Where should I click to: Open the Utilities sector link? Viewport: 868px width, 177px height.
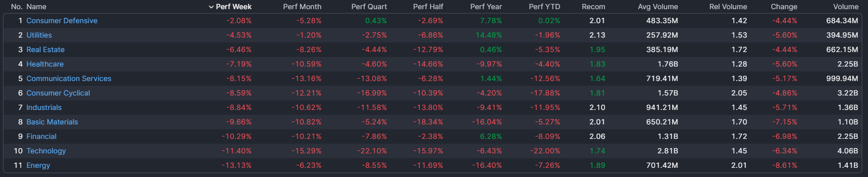click(x=39, y=35)
